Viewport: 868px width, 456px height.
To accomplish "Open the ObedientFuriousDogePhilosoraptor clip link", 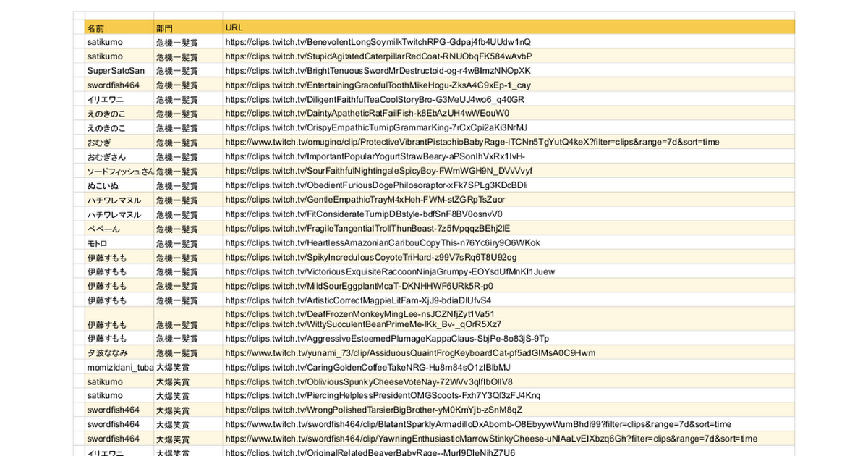I will click(376, 186).
